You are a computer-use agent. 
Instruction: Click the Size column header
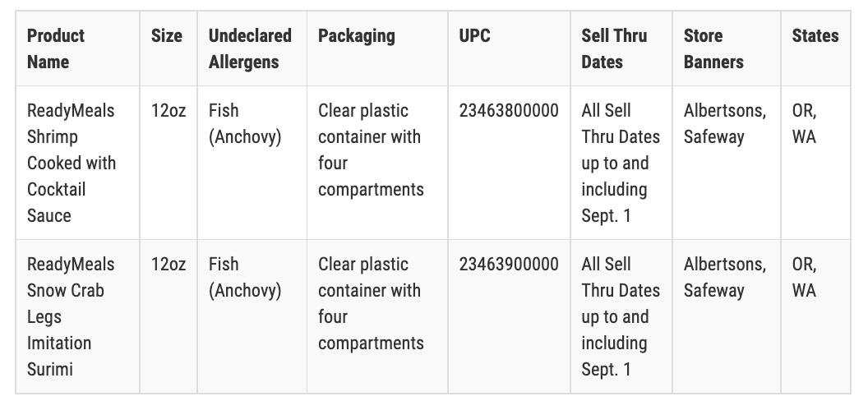(167, 36)
